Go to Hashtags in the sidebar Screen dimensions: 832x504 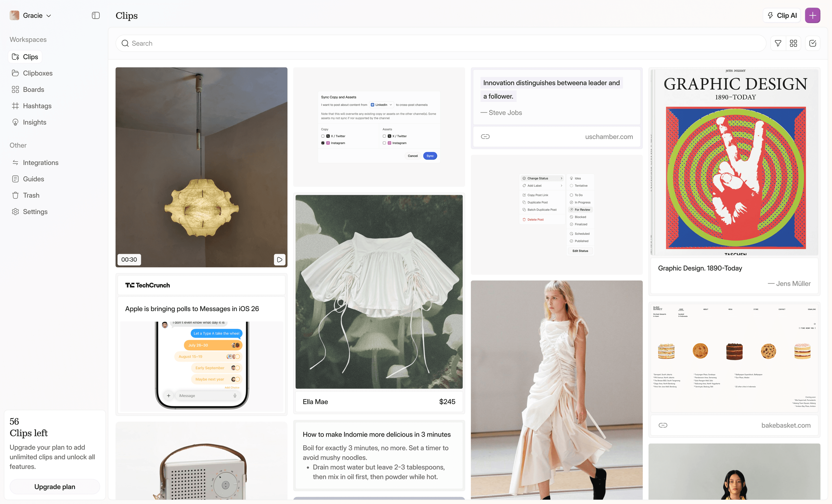click(37, 106)
